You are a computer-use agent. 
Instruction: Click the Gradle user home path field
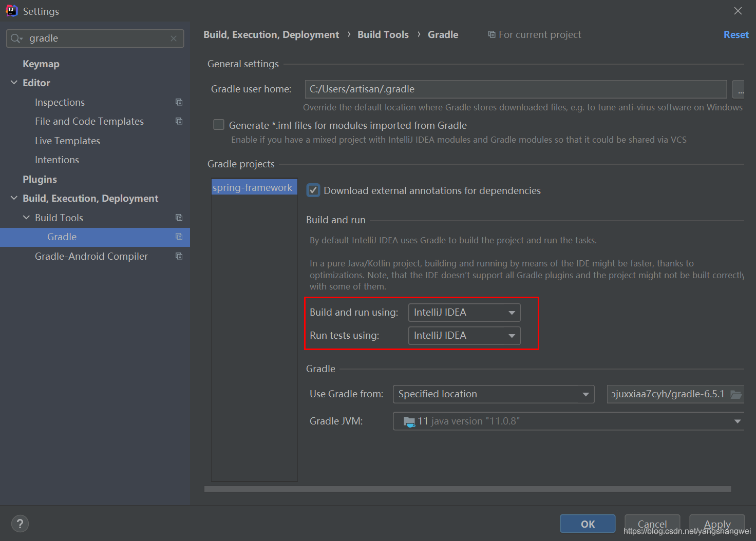(516, 89)
